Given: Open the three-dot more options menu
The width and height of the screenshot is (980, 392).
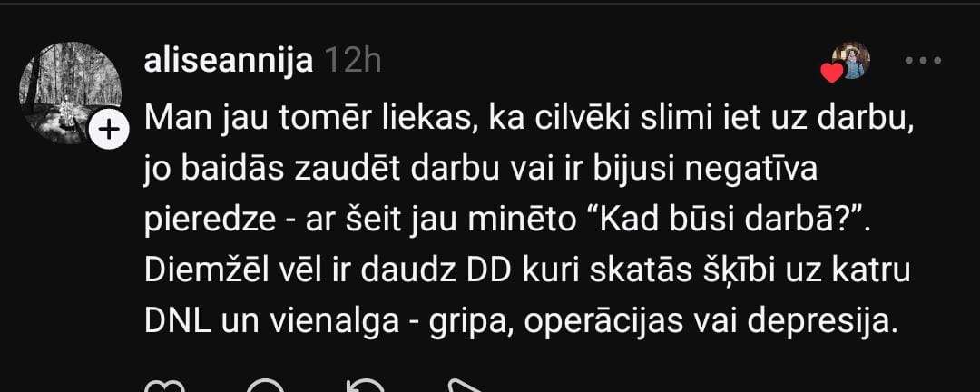Looking at the screenshot, I should [x=923, y=61].
